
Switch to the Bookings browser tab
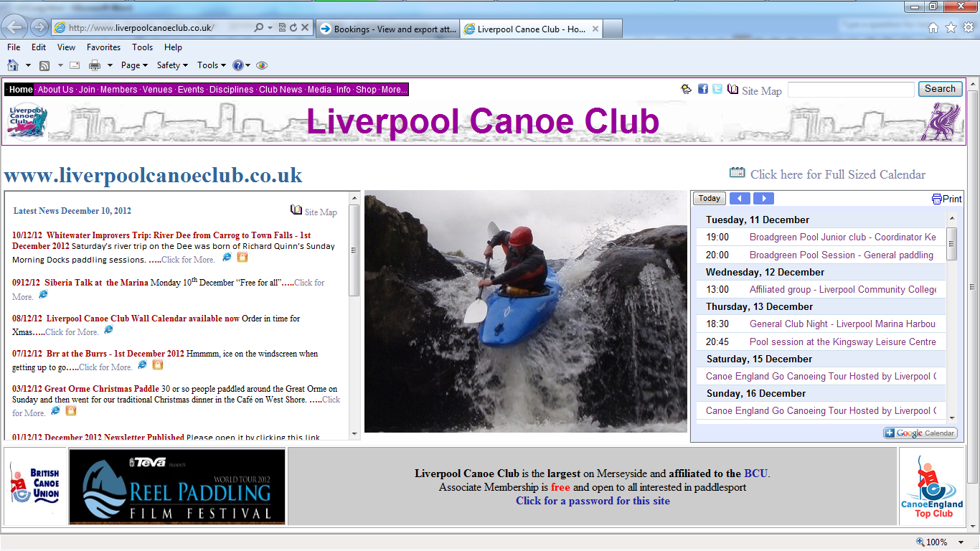coord(387,29)
